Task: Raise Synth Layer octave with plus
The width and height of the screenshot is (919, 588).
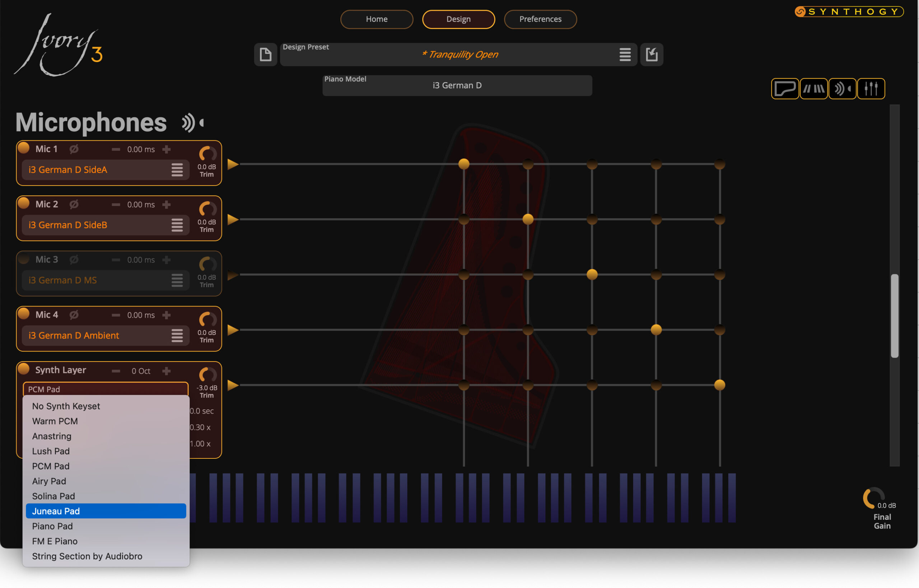Action: tap(167, 371)
